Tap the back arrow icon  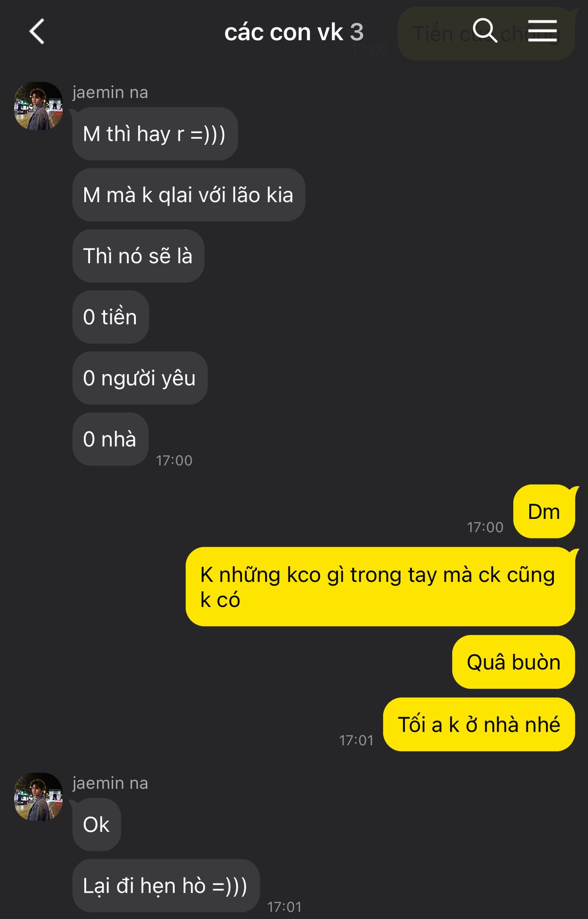pos(37,32)
